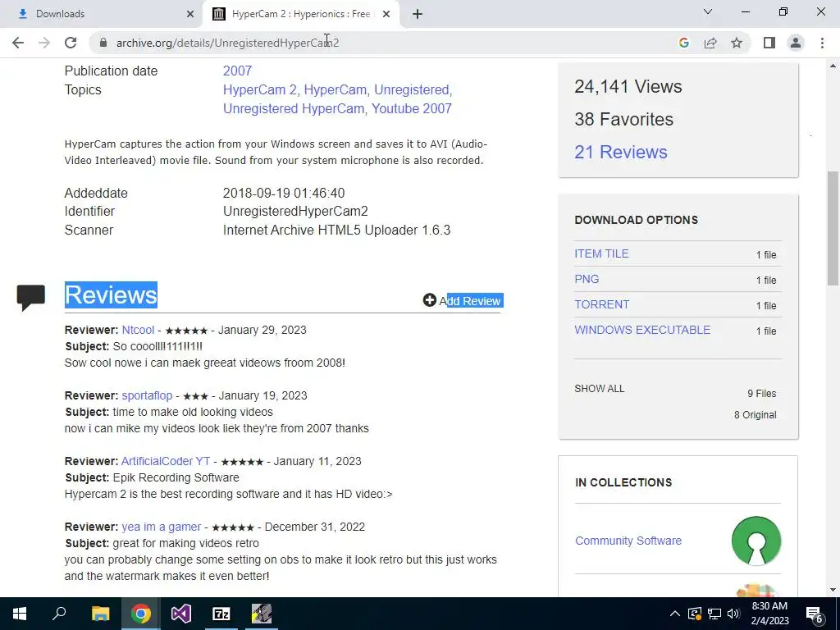Viewport: 840px width, 630px height.
Task: Click the Reviews speech bubble icon
Action: [x=30, y=297]
